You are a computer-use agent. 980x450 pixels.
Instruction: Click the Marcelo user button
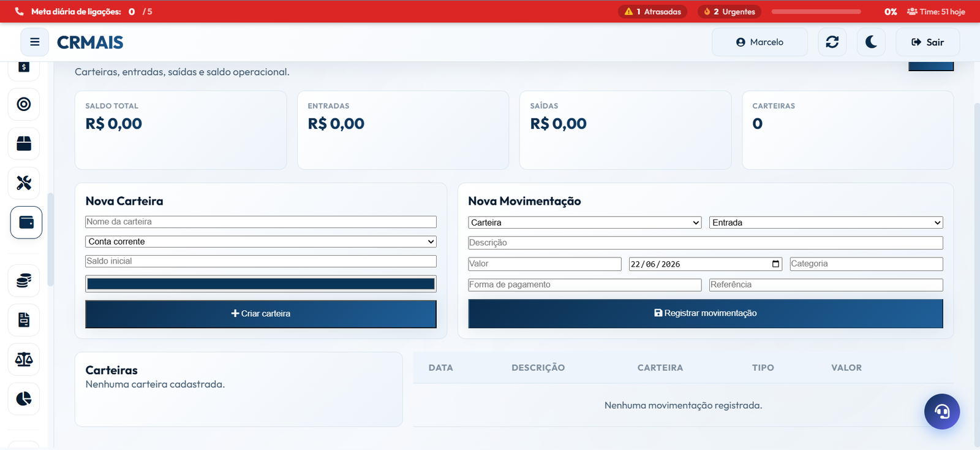759,42
